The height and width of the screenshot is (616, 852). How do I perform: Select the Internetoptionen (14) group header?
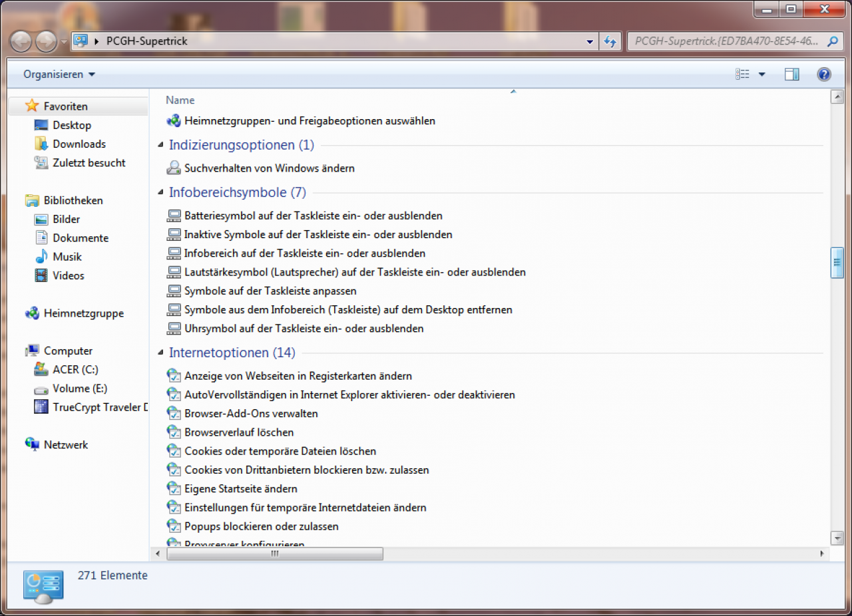tap(232, 353)
